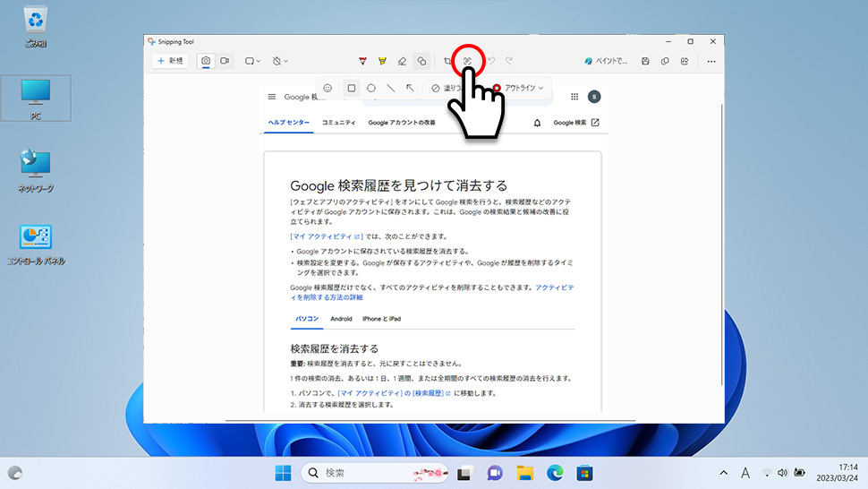Image resolution: width=868 pixels, height=489 pixels.
Task: Insert an emoji shape
Action: (328, 88)
